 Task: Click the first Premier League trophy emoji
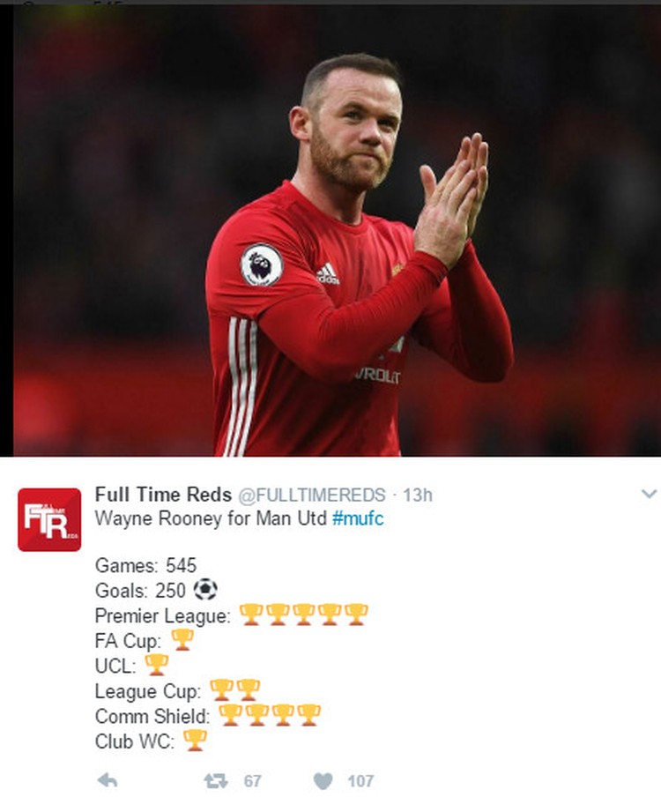(x=251, y=615)
